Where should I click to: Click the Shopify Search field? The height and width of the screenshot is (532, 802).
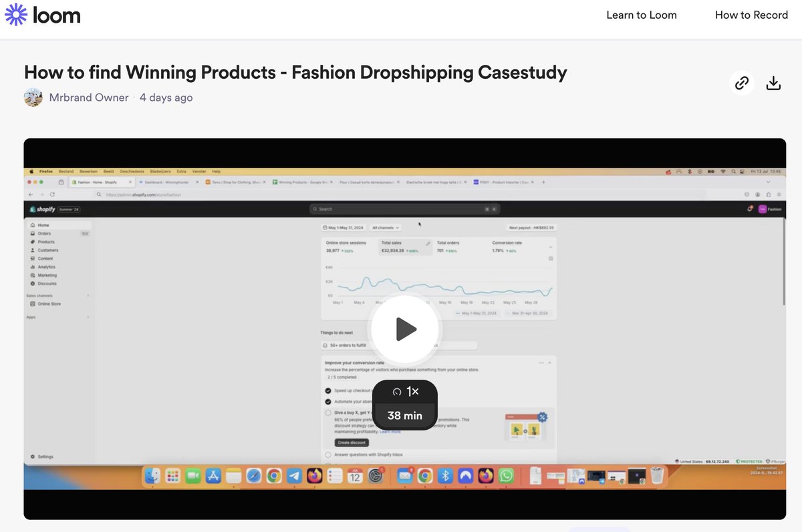405,209
